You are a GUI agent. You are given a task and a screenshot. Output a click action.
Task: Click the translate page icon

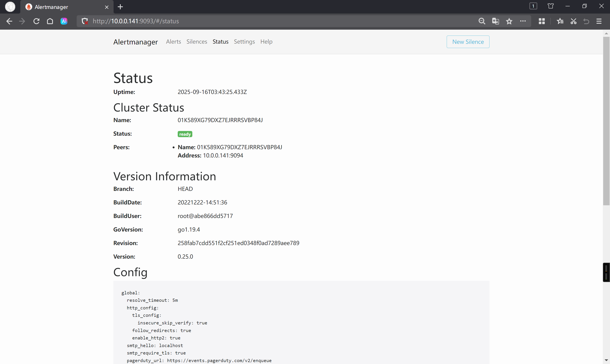(496, 21)
